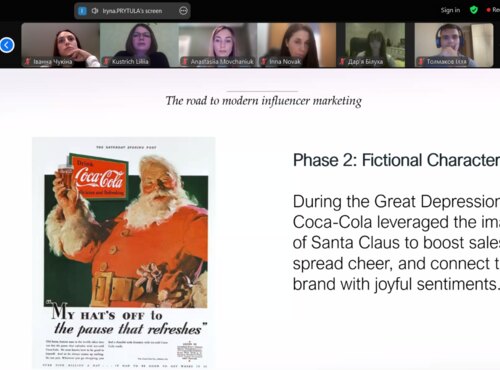Select Іванна Чукіна's video thumbnail
Screen dimensions: 500x370
click(61, 45)
